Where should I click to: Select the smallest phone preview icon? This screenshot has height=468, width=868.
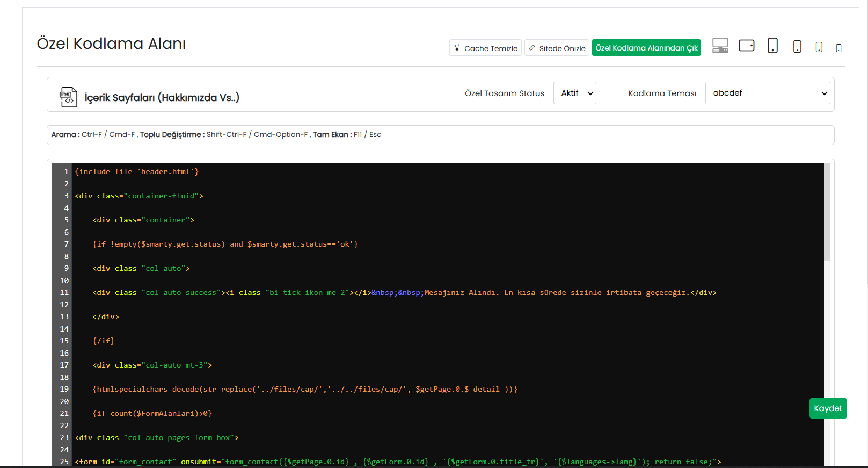point(838,48)
